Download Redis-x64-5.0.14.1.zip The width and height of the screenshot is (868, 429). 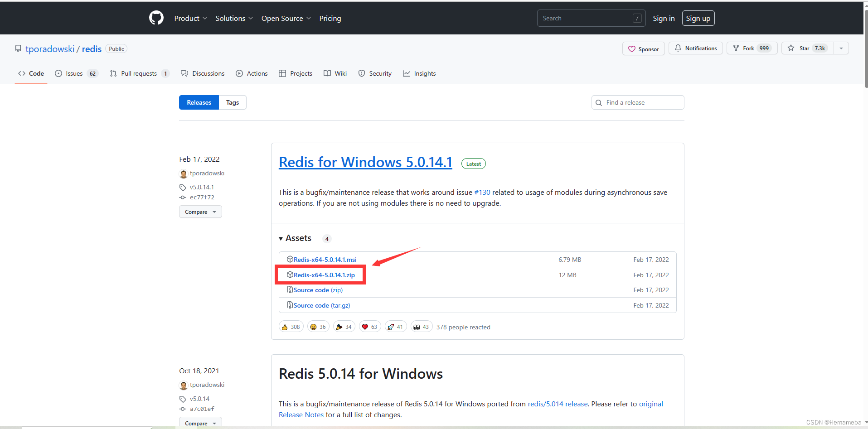pos(324,275)
